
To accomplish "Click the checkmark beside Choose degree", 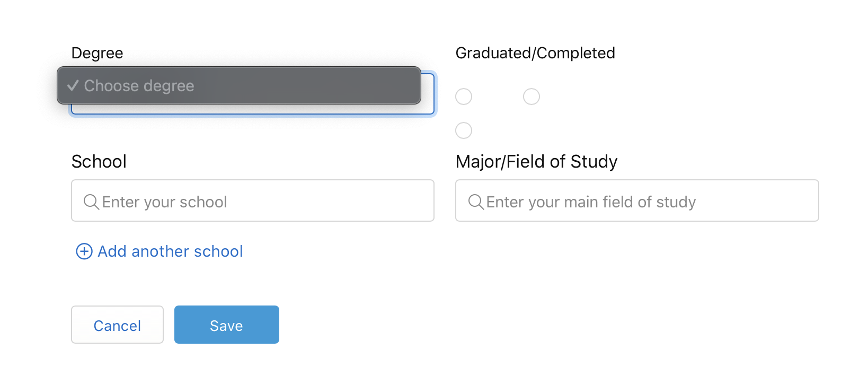I will pos(73,85).
